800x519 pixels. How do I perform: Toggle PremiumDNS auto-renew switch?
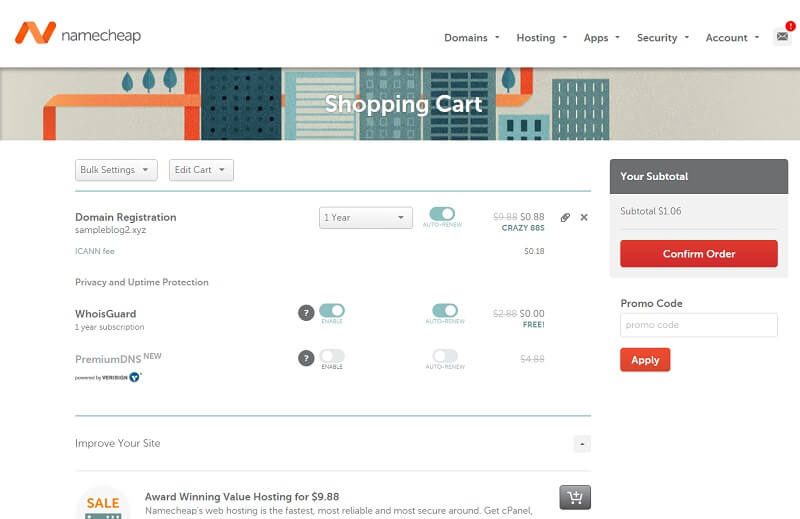pos(445,356)
